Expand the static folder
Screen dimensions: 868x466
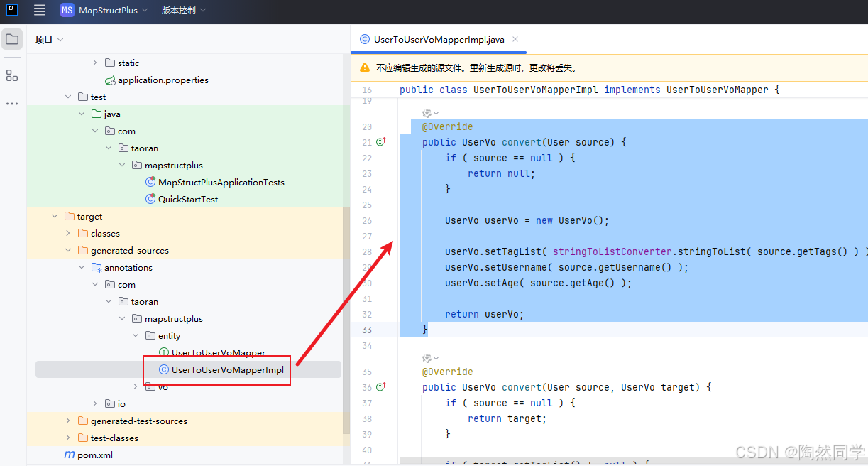click(95, 63)
